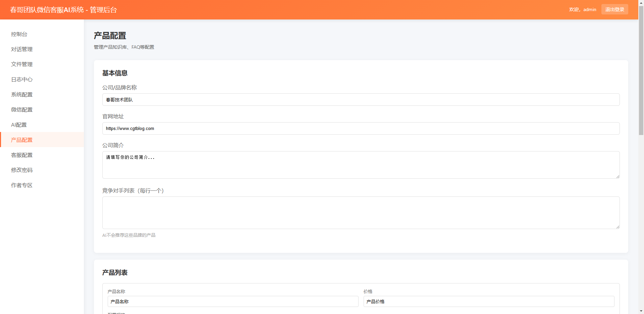Open 作者专区 sidebar link
This screenshot has height=314, width=644.
(22, 185)
